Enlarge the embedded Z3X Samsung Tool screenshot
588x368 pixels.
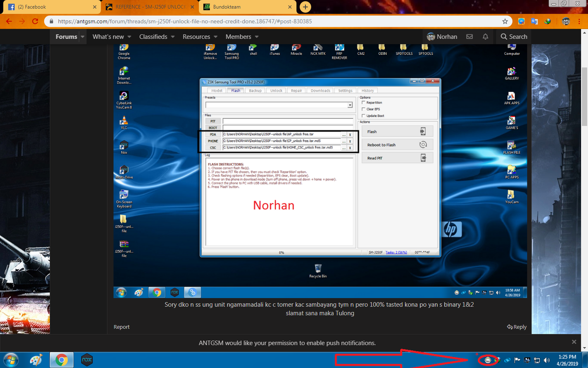pyautogui.click(x=320, y=171)
